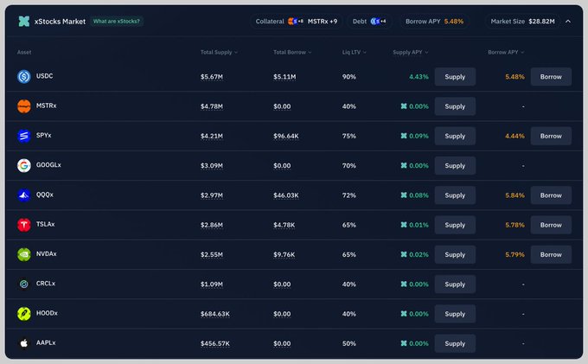The image size is (588, 364).
Task: Click the rewards icon beside SPYx 0.09%
Action: [x=404, y=136]
